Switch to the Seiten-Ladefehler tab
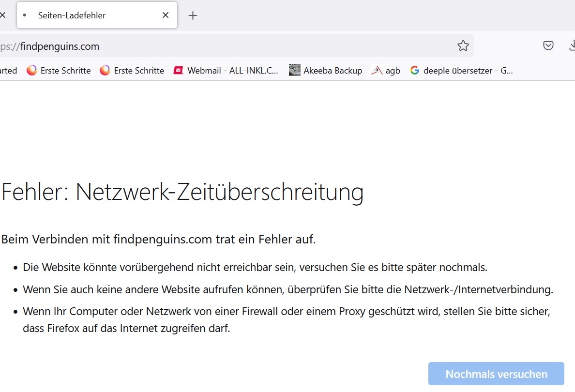Image resolution: width=575 pixels, height=392 pixels. pos(92,15)
